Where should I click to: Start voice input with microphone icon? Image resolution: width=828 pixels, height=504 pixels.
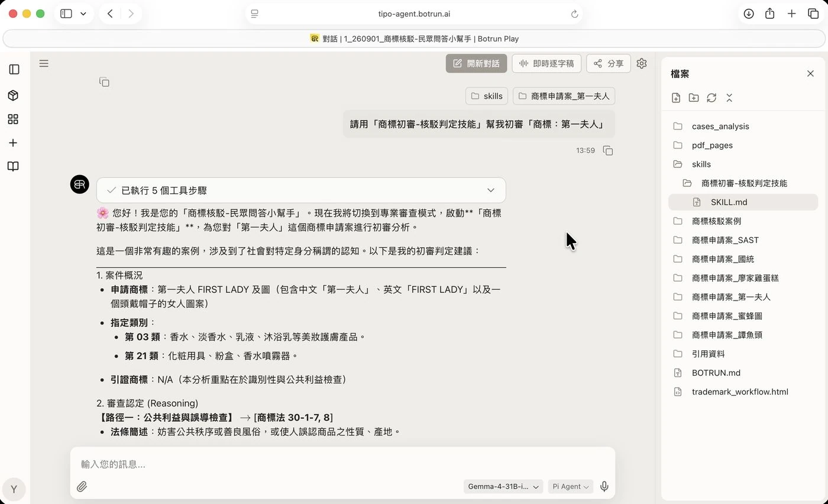pos(604,486)
